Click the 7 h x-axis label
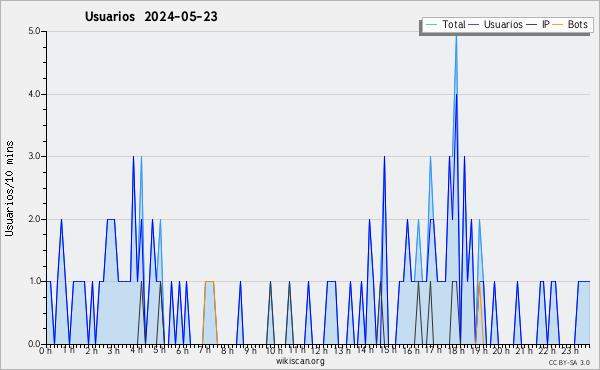The height and width of the screenshot is (370, 600). tap(204, 350)
